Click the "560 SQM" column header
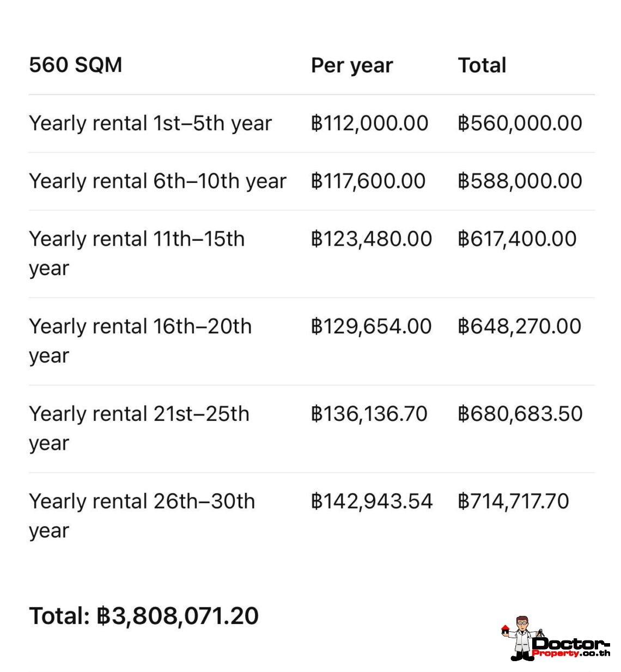 click(x=76, y=65)
